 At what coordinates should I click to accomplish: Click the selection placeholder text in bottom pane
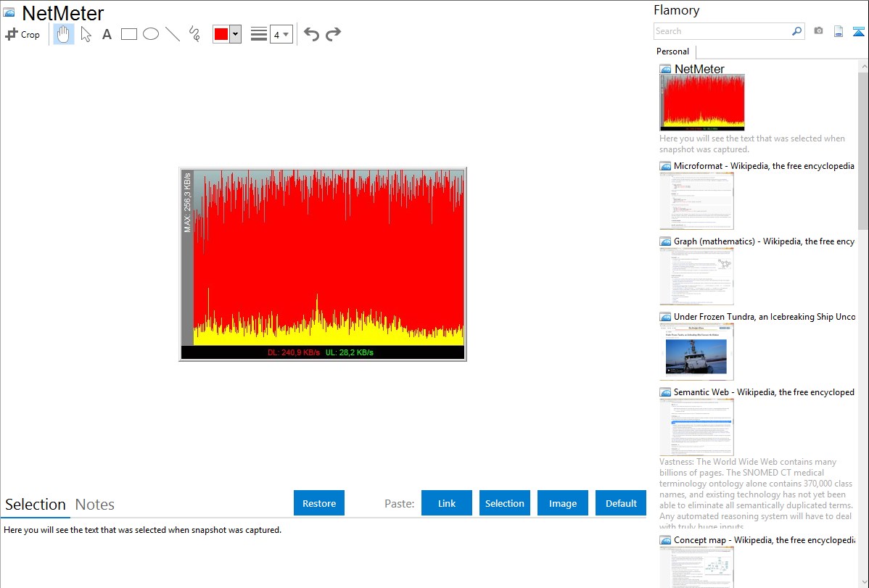point(142,530)
